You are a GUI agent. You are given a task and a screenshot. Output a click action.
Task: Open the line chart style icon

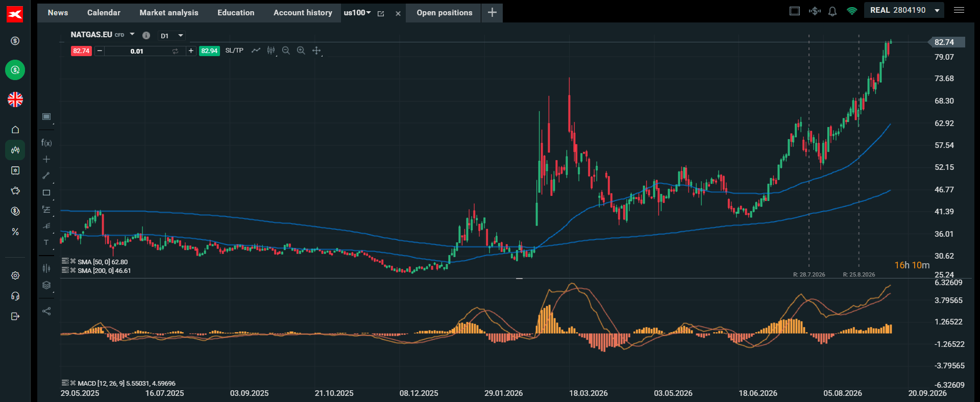pos(256,51)
